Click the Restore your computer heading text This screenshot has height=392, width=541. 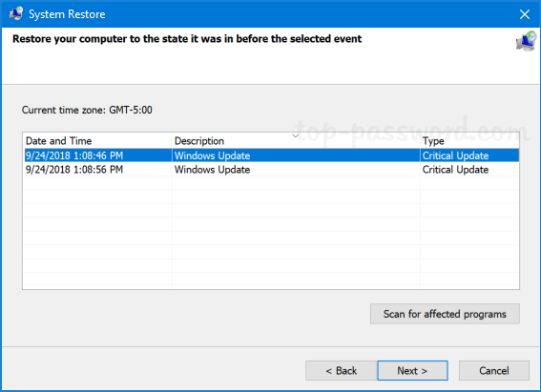pyautogui.click(x=187, y=39)
